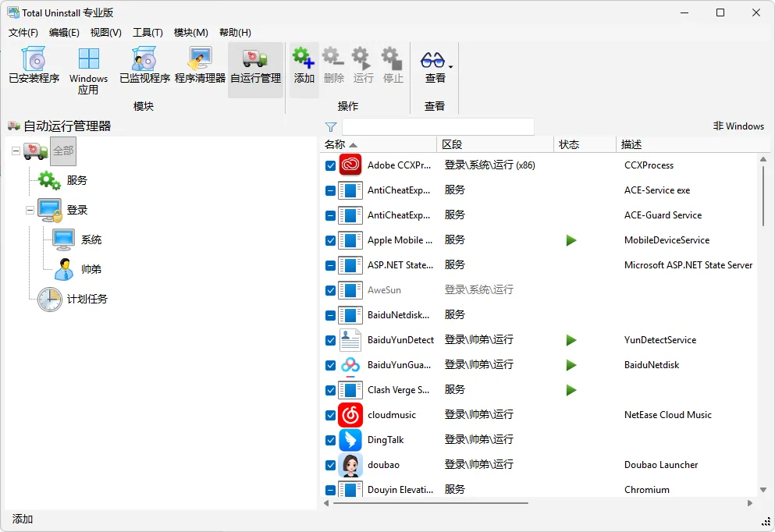Select 全部 truck icon in tree
This screenshot has height=532, width=775.
click(36, 151)
